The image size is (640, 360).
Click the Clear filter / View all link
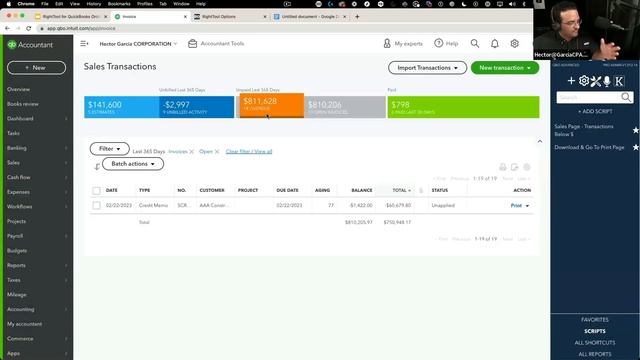click(249, 151)
